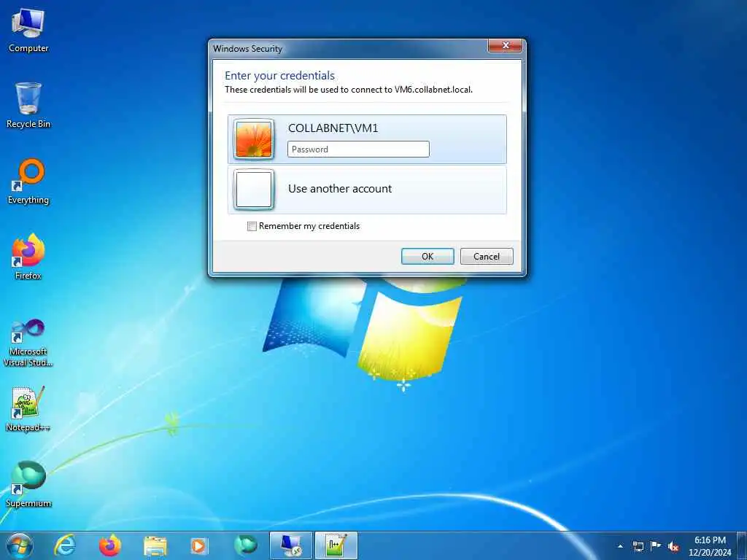Close the Windows Security dialog

point(505,46)
